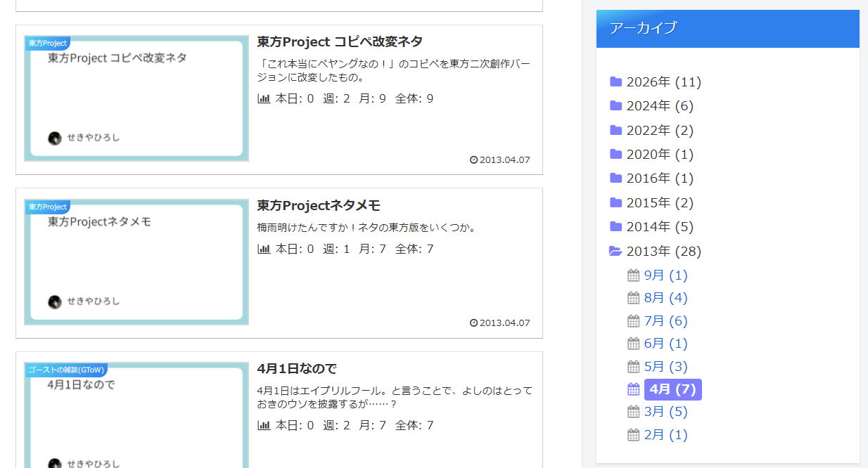Select the ゴーストの雑談(GToW) category badge
The width and height of the screenshot is (868, 468).
64,369
